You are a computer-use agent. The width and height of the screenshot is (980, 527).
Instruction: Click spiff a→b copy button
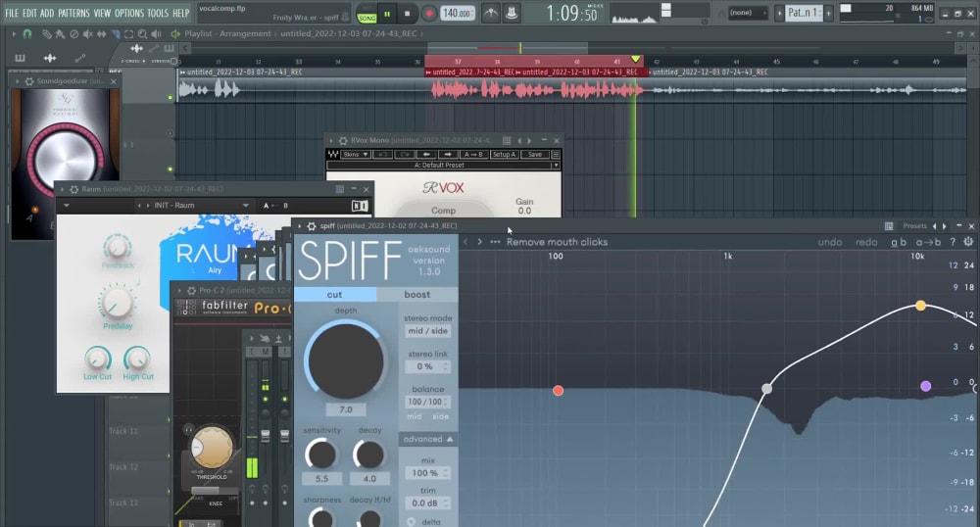point(928,242)
